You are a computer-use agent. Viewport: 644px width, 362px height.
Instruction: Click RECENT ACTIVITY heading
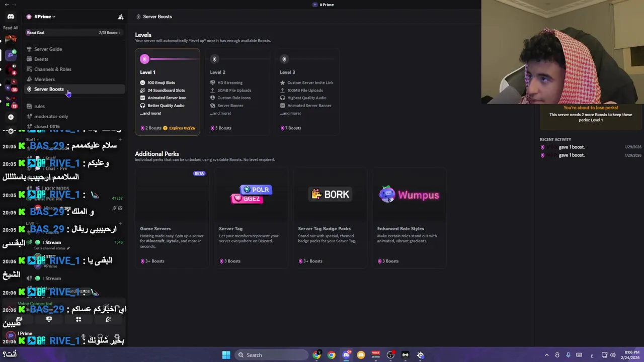555,139
